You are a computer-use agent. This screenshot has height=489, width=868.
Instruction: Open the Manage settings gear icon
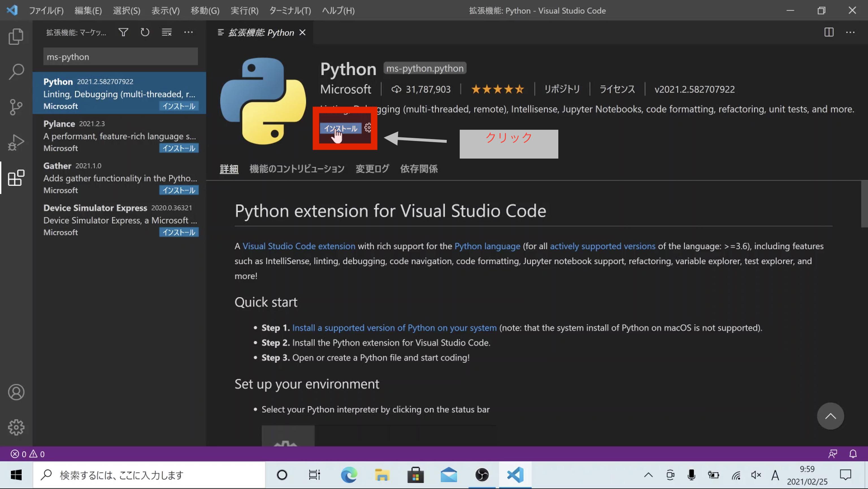pos(16,427)
